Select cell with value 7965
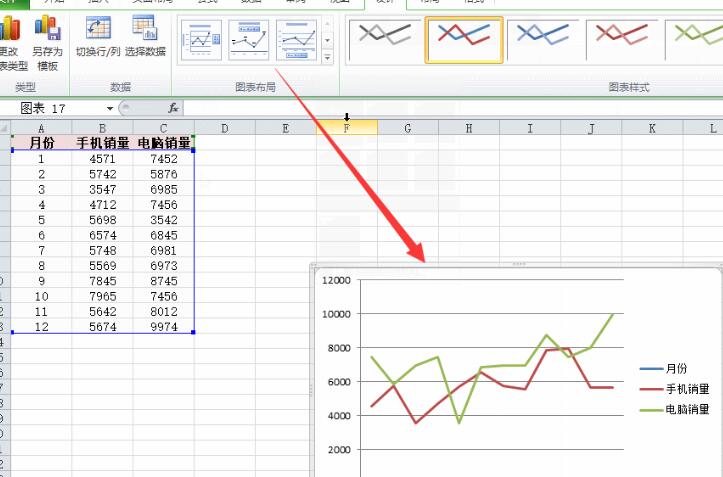 (x=102, y=296)
